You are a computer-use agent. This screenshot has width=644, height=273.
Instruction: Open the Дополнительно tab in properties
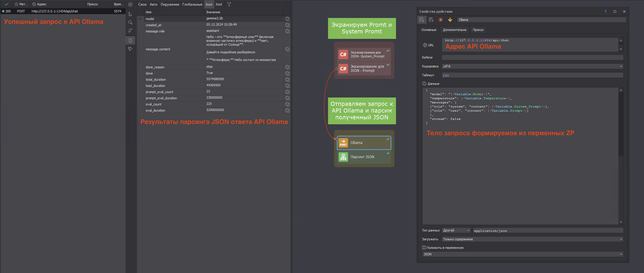point(455,30)
